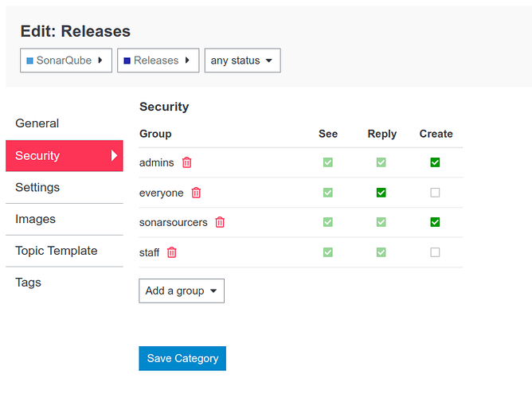The width and height of the screenshot is (532, 398).
Task: Click the Reply column header
Action: (x=382, y=134)
